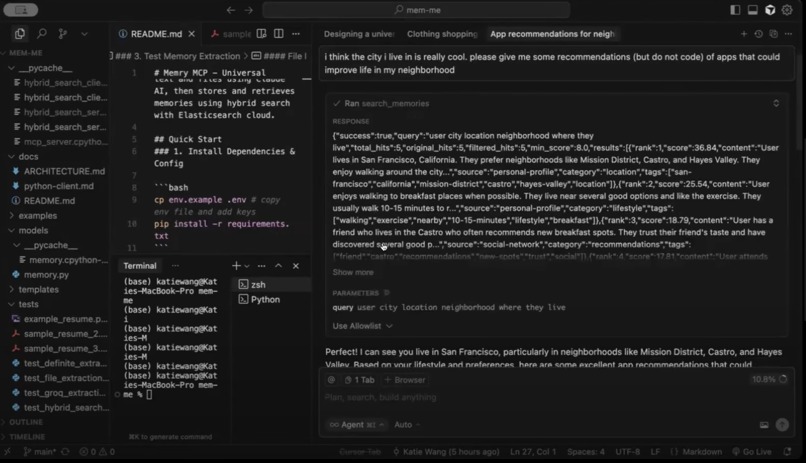
Task: Click the @ mention context icon
Action: (x=332, y=380)
